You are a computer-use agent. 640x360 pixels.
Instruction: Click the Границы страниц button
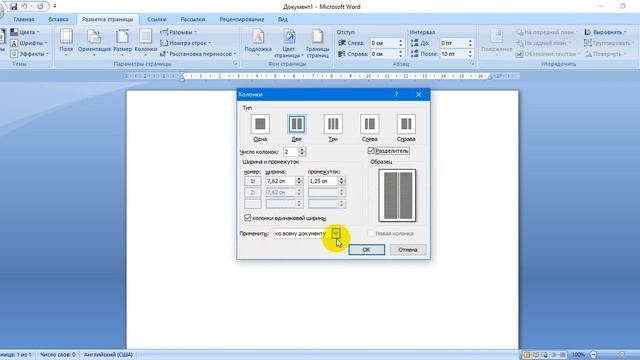[x=318, y=42]
